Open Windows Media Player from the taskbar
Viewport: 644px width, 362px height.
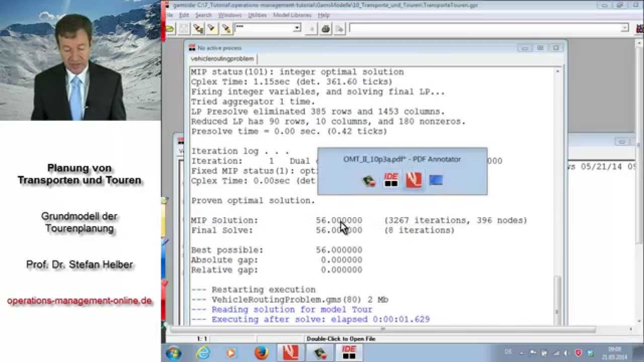pyautogui.click(x=232, y=353)
